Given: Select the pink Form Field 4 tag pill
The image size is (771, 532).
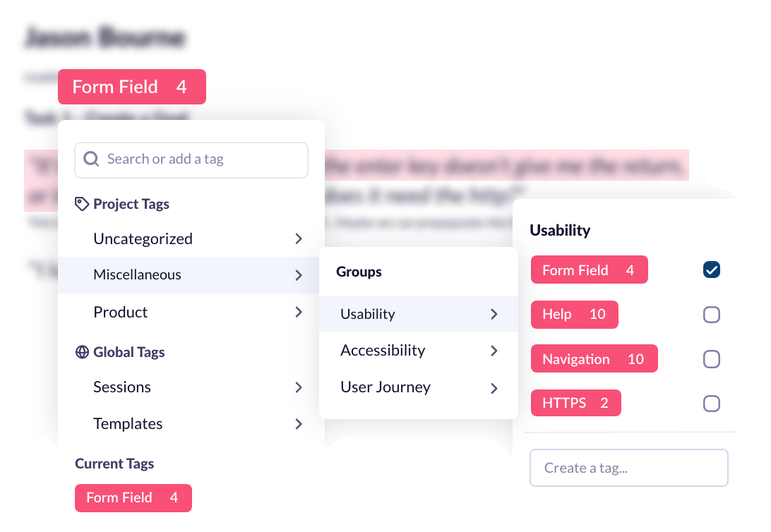Looking at the screenshot, I should 589,270.
